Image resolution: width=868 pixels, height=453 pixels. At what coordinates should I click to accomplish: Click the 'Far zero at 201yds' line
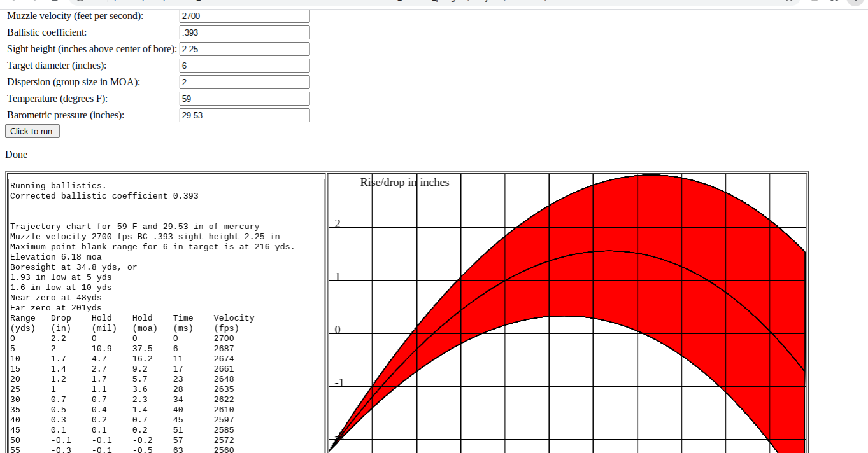tap(56, 308)
